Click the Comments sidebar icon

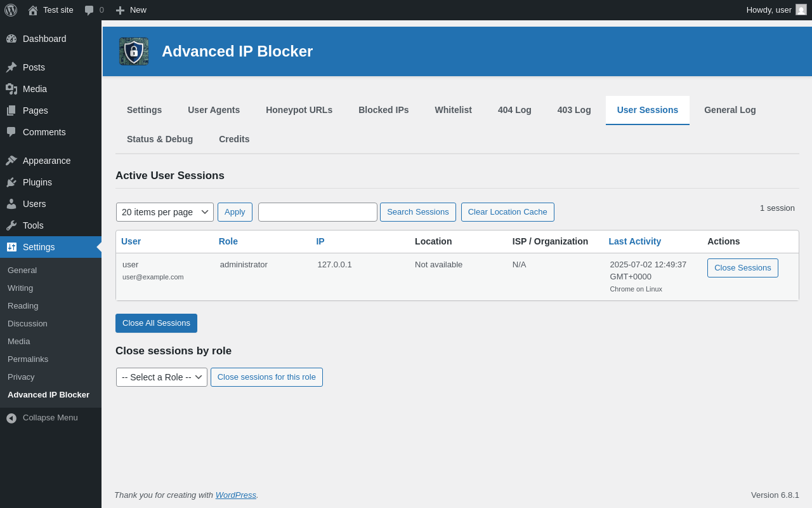click(11, 132)
